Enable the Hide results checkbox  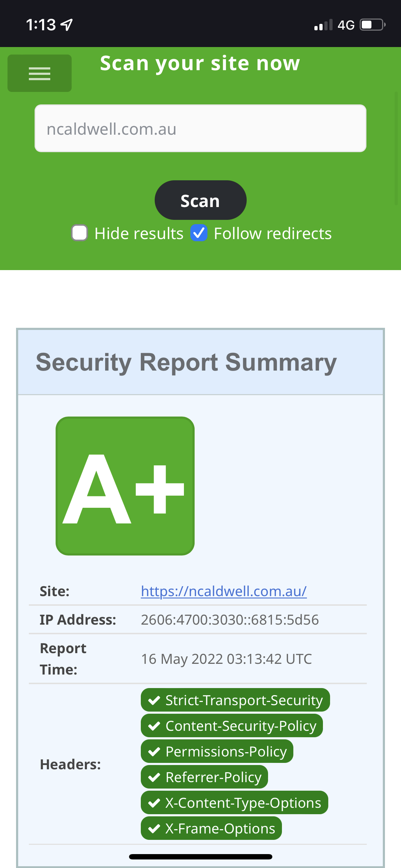[x=79, y=233]
